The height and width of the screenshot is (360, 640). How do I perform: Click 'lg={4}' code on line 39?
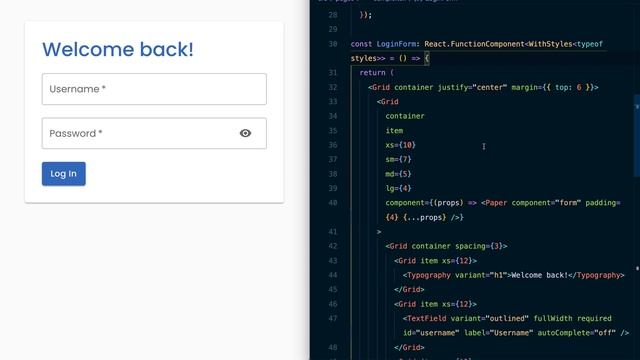tap(398, 188)
